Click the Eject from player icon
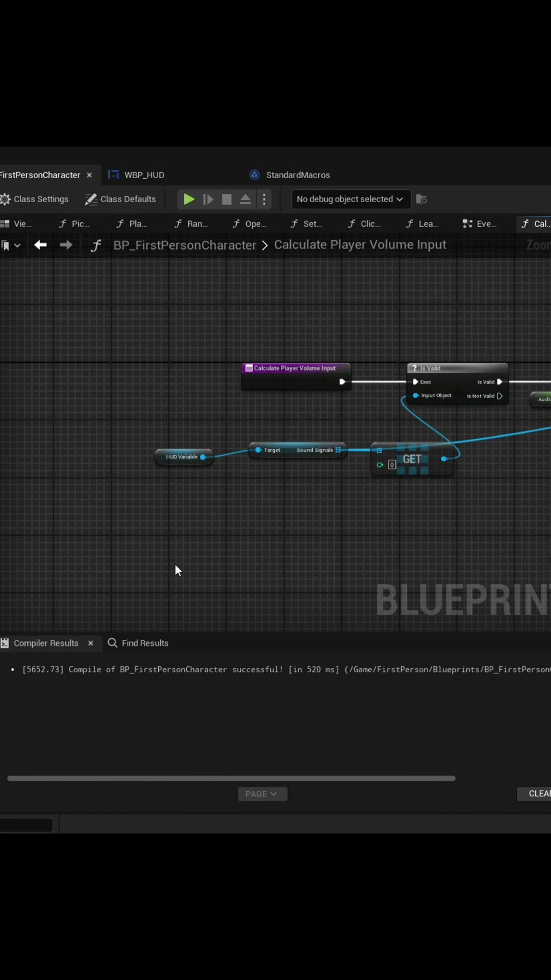This screenshot has width=551, height=980. coord(245,199)
